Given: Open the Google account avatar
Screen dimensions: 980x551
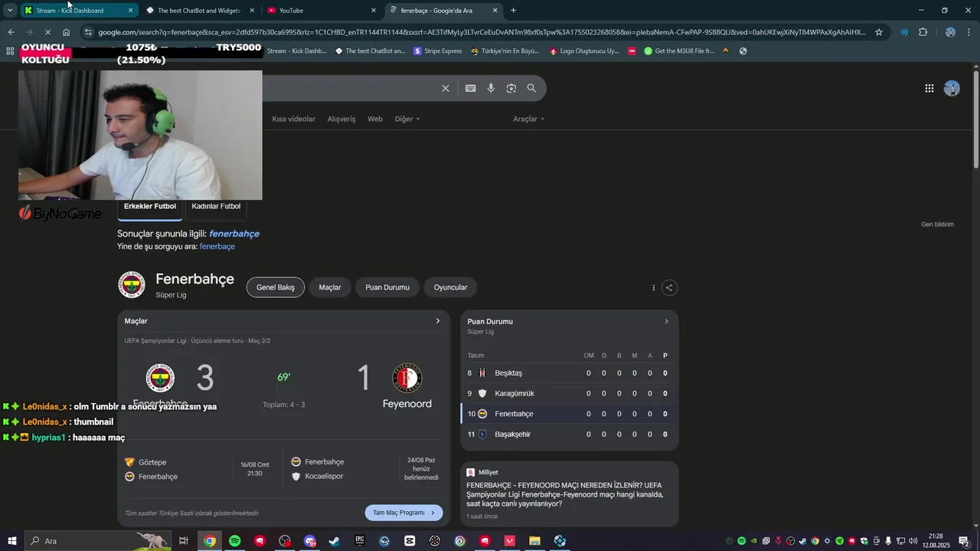Looking at the screenshot, I should click(x=952, y=88).
